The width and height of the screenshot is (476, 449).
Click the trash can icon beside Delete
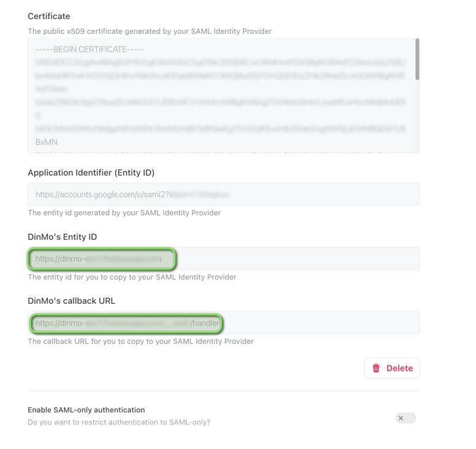[376, 368]
